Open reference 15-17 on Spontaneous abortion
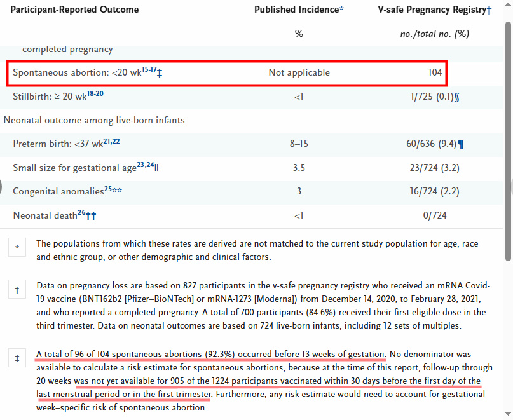This screenshot has height=420, width=513. point(149,69)
